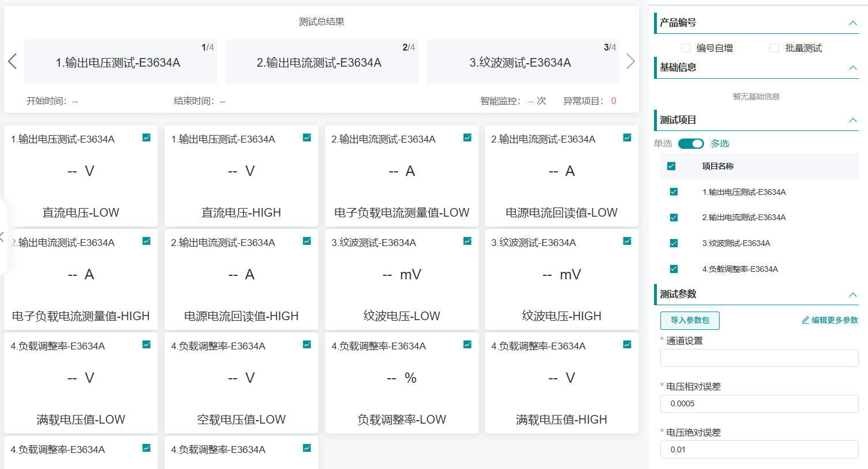Show chart for 电源电流回读值-HIGH card

[x=307, y=241]
